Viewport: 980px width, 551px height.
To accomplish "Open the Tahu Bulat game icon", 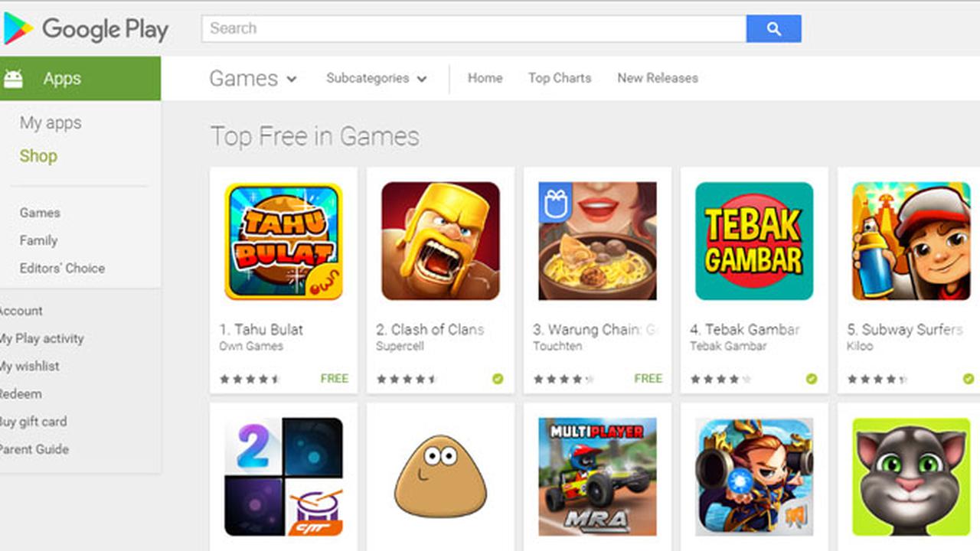I will [x=283, y=241].
